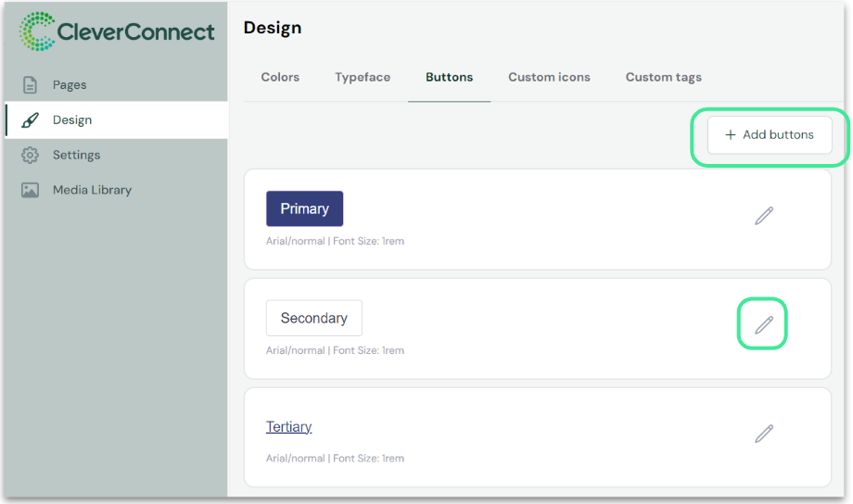Image resolution: width=853 pixels, height=504 pixels.
Task: Click the Settings gear icon
Action: click(30, 156)
